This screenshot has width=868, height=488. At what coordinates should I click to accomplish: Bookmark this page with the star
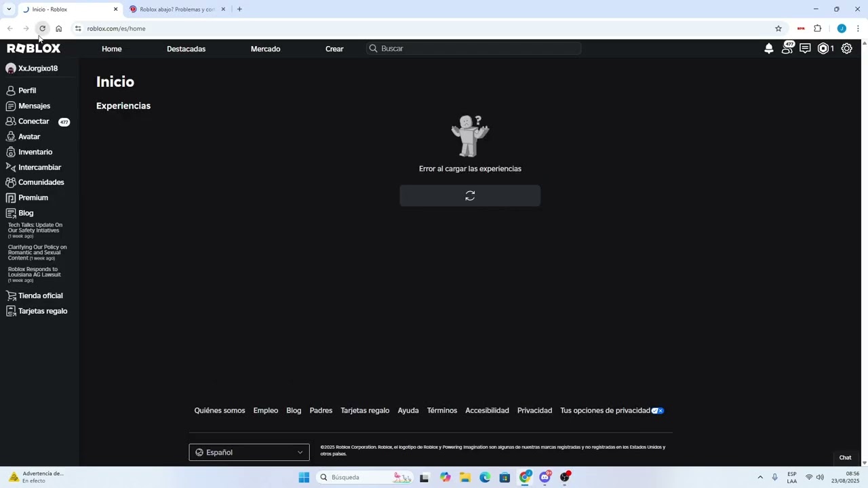[778, 28]
